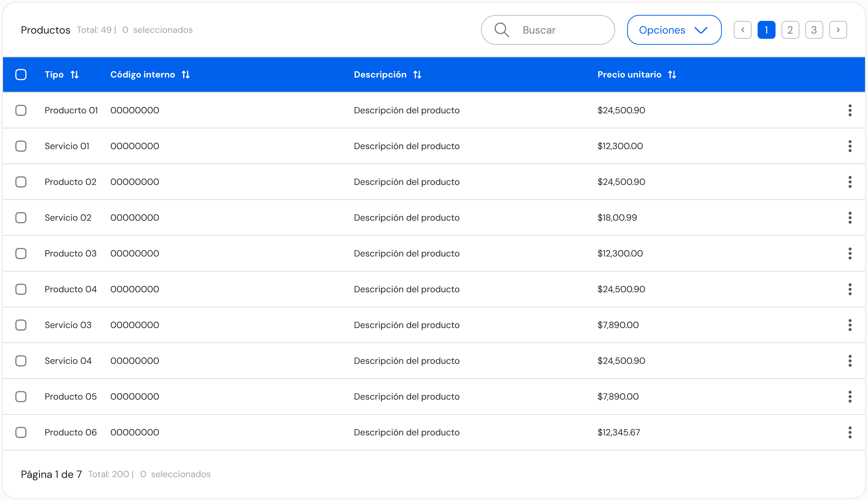Click the $12,345.67 price cell
The width and height of the screenshot is (868, 501).
click(619, 432)
